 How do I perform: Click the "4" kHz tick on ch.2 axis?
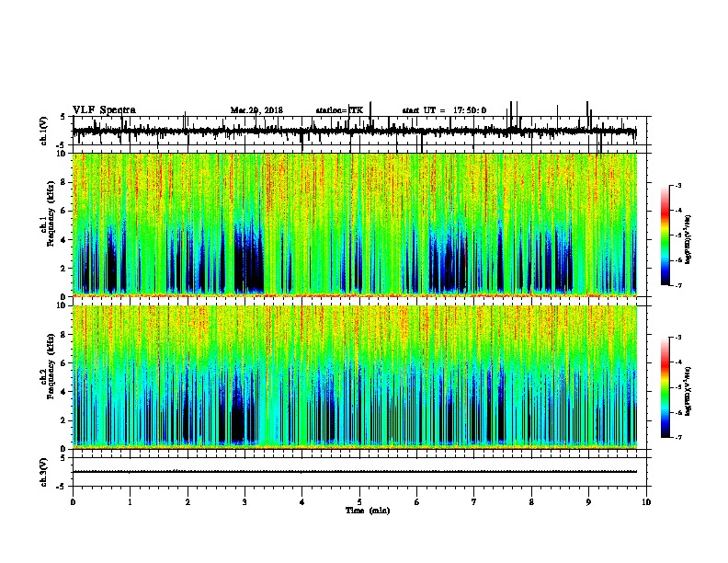click(63, 392)
